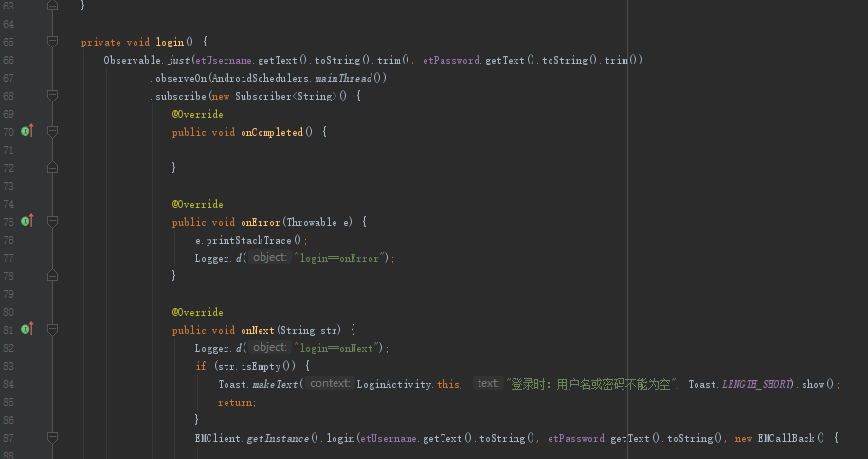The image size is (868, 459).
Task: Fold the onError method at line 75
Action: [52, 222]
